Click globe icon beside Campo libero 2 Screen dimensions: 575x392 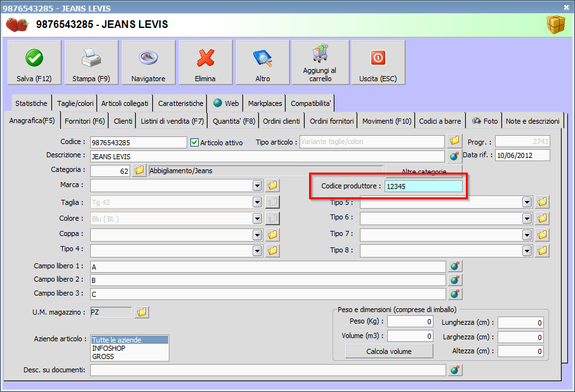click(x=454, y=280)
